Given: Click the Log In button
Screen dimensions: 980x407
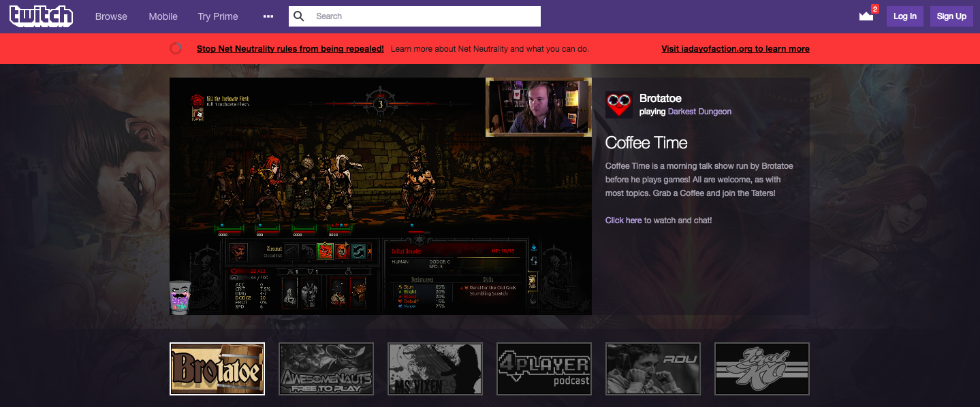Looking at the screenshot, I should coord(905,16).
